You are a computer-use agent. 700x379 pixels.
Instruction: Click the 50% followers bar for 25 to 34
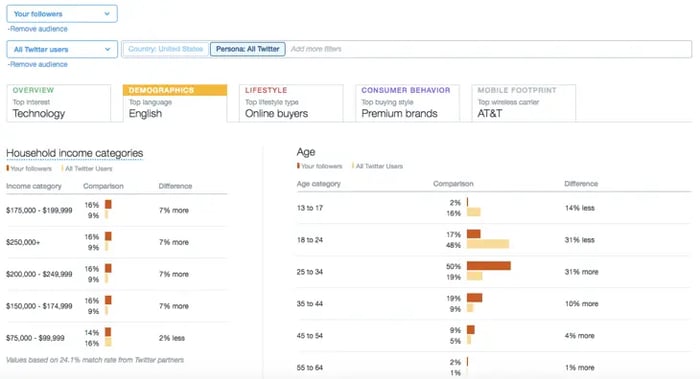pos(489,266)
